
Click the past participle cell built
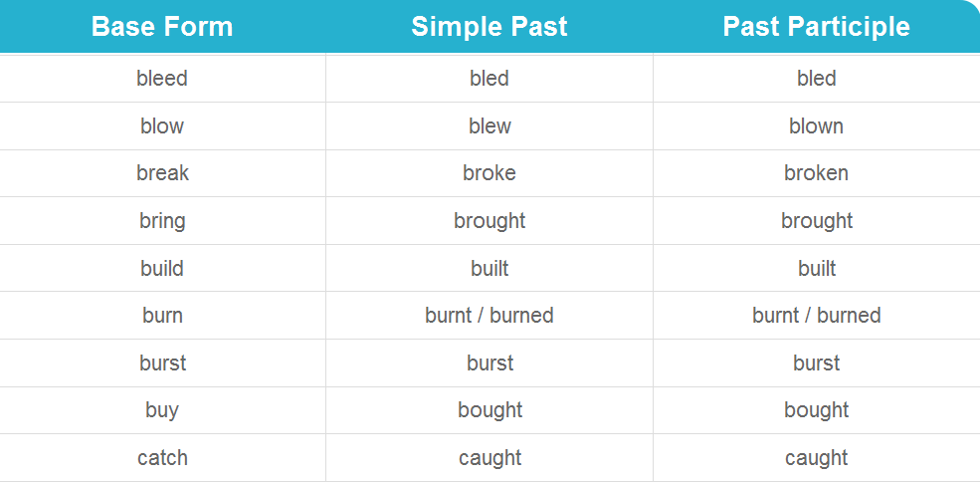pos(816,269)
